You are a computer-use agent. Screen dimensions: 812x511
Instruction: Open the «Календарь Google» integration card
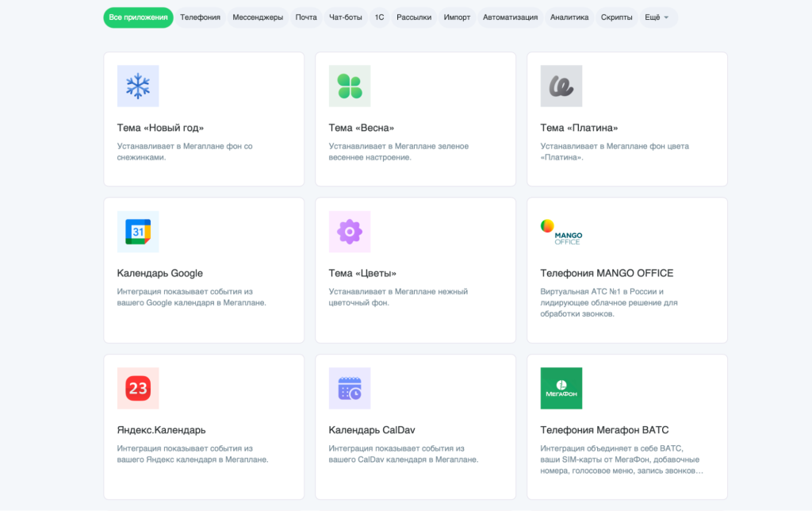click(162, 272)
